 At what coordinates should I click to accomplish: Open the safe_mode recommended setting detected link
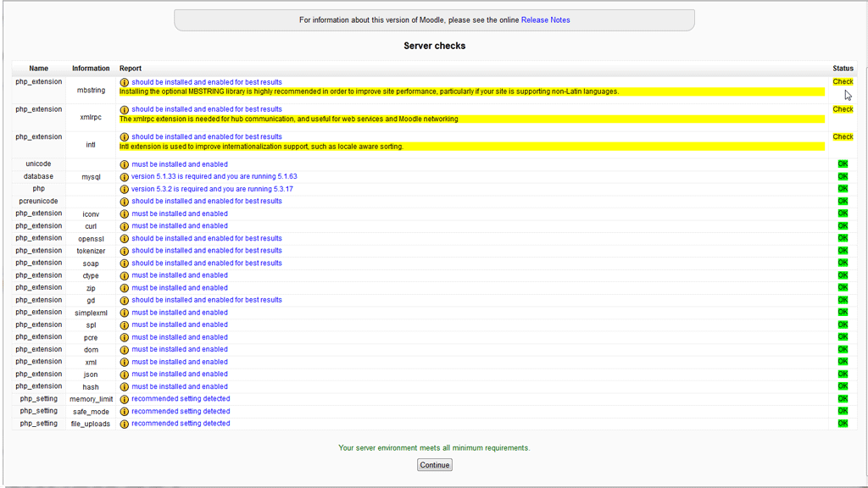[x=181, y=411]
